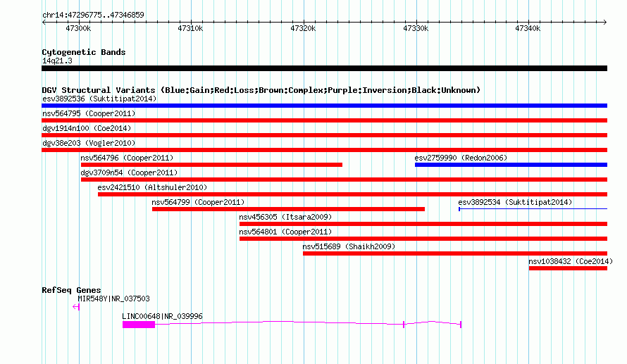627x364 pixels.
Task: Open the dgv3709n54 (Cooper2011) label
Action: (129, 172)
